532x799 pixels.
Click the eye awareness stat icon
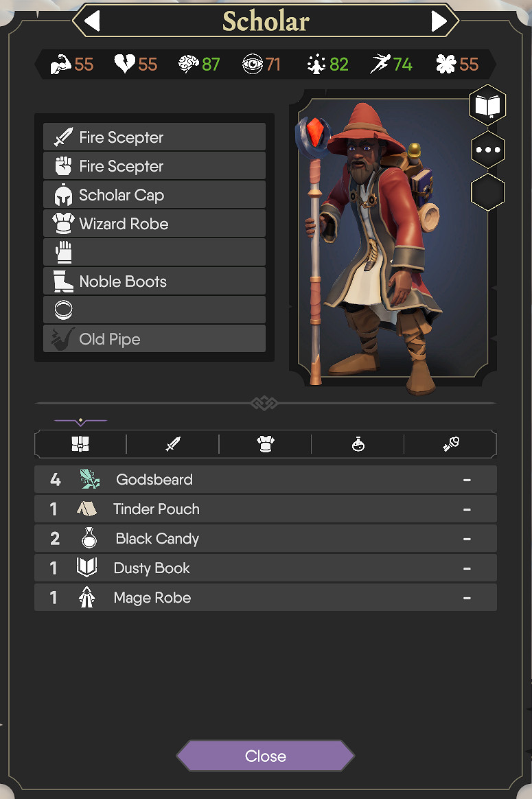point(253,65)
